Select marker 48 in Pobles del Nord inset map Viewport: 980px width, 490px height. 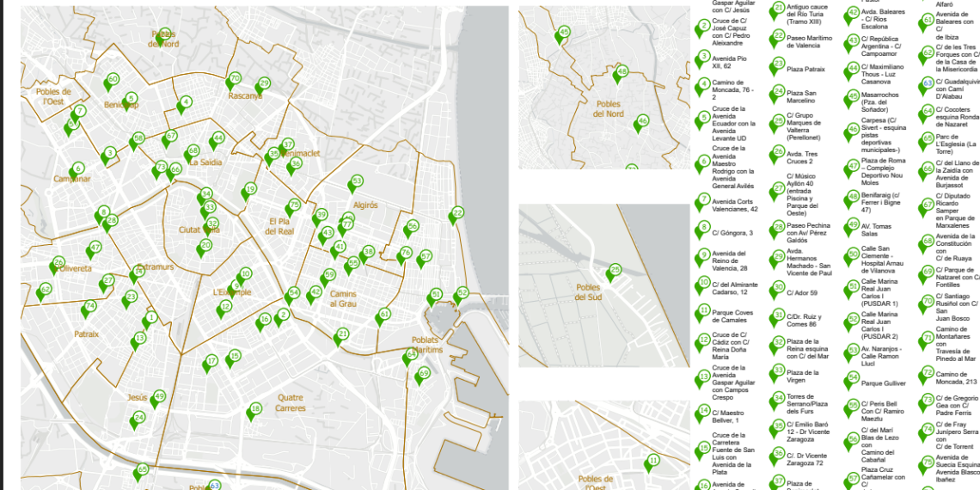[x=620, y=75]
